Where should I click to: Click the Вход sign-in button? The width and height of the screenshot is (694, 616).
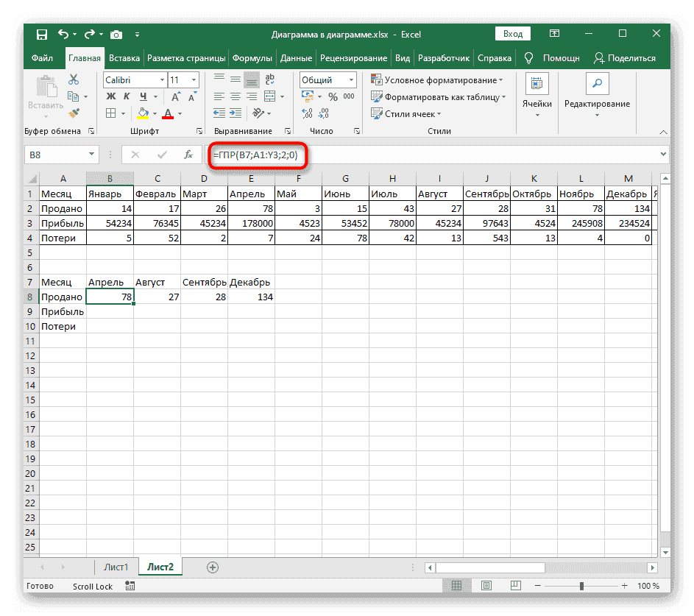click(x=513, y=33)
